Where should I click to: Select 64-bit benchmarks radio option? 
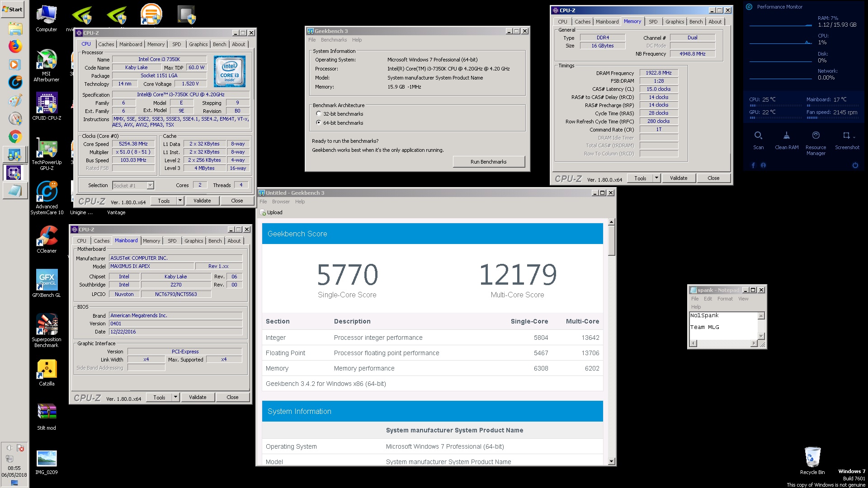pyautogui.click(x=319, y=123)
